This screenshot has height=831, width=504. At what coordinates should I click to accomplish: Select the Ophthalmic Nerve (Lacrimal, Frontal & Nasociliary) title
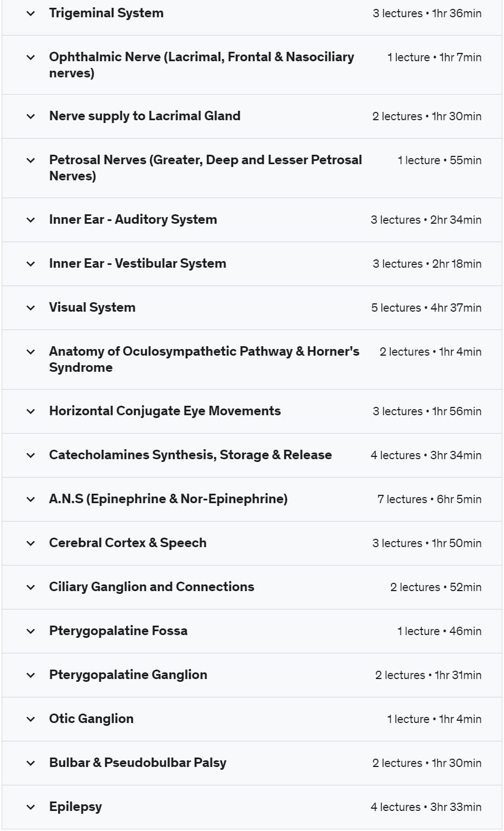201,65
